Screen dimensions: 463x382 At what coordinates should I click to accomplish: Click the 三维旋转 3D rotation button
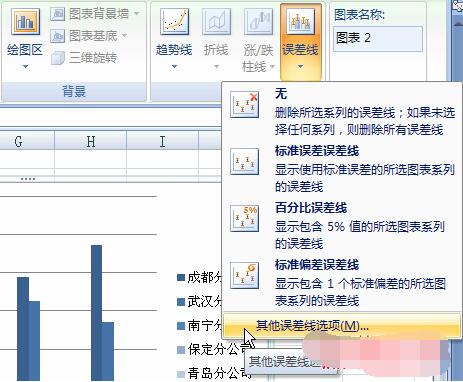point(84,58)
